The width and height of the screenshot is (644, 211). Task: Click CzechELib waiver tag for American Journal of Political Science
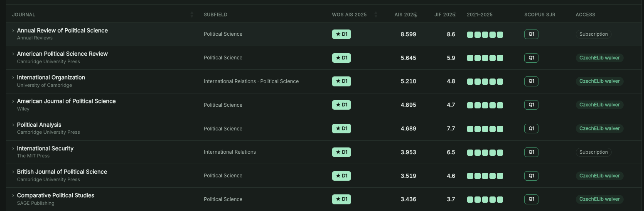coord(600,105)
